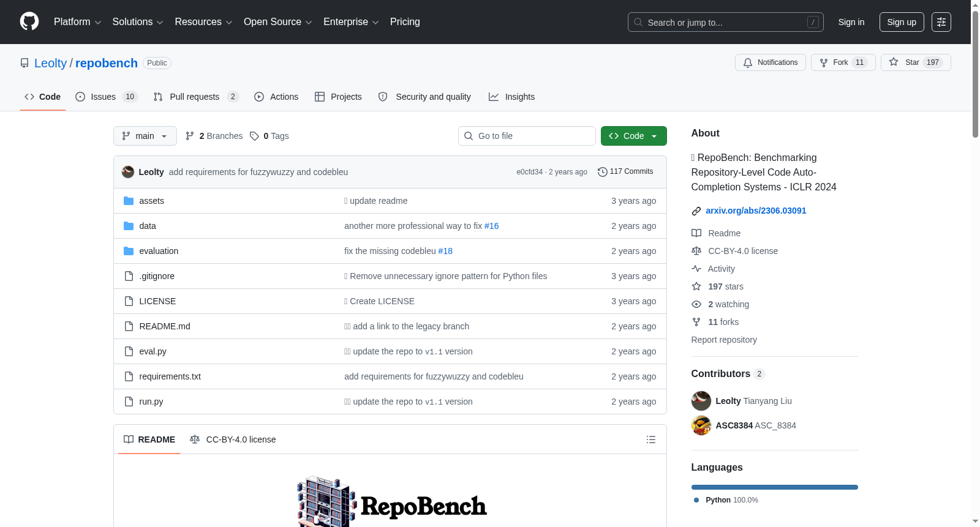
Task: Click the Sign in link
Action: pos(851,22)
